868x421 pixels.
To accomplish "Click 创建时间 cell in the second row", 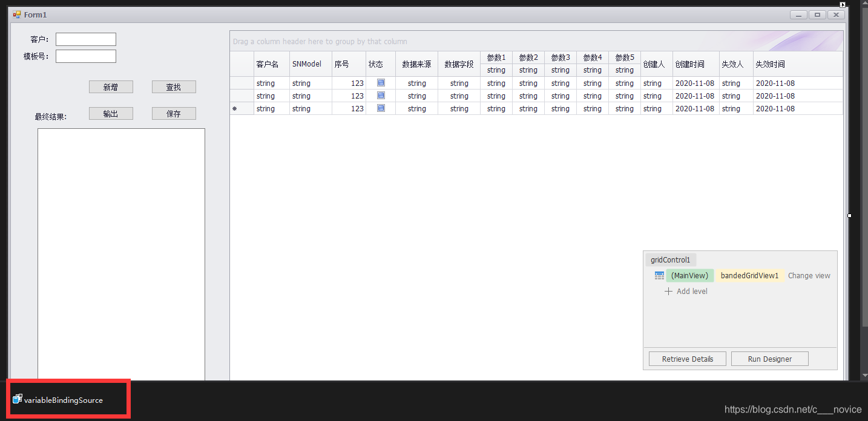I will click(x=696, y=96).
